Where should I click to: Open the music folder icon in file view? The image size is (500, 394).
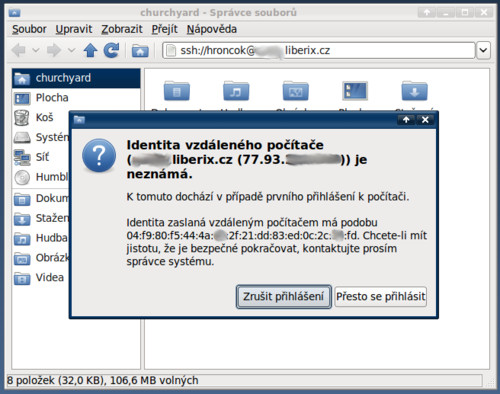(x=236, y=91)
